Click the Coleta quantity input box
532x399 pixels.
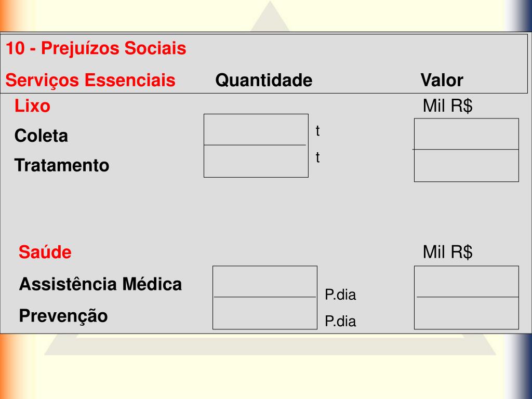256,129
